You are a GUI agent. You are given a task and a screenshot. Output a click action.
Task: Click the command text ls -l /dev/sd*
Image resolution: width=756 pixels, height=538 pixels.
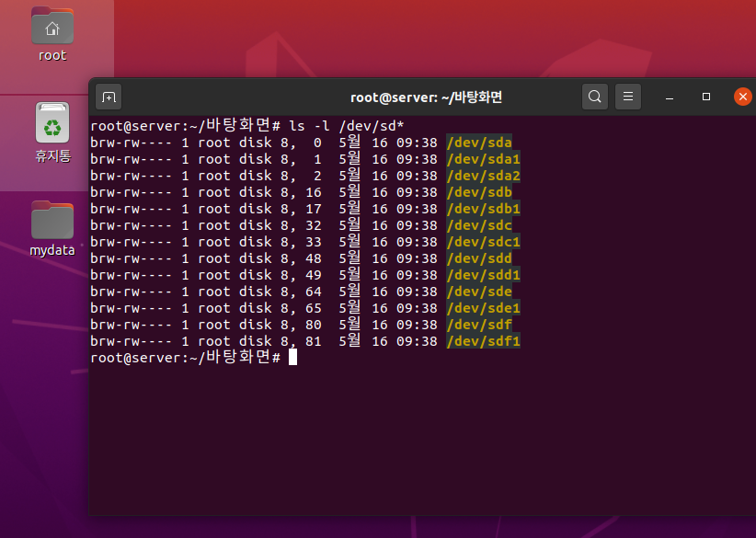coord(346,126)
